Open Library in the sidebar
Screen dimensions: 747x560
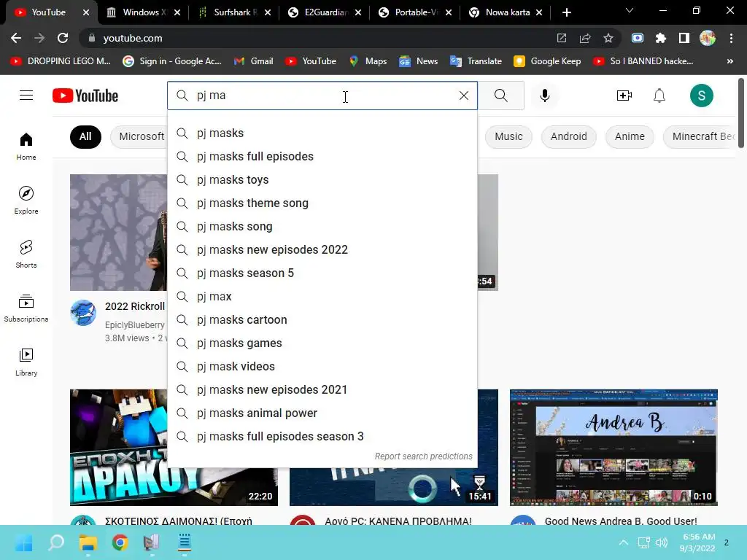click(x=26, y=362)
